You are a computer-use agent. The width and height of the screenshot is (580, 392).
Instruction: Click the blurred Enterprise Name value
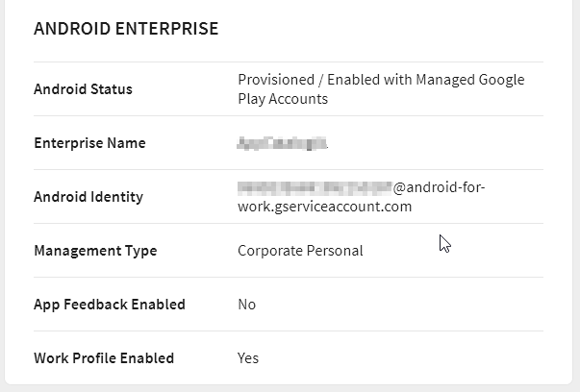[x=282, y=143]
